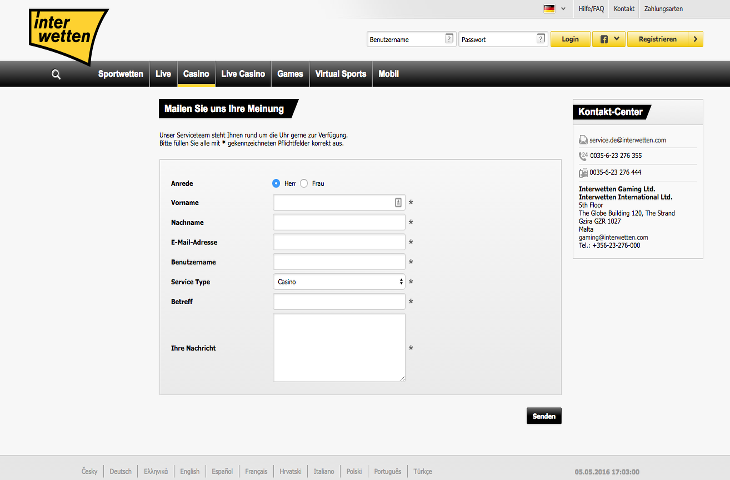This screenshot has width=730, height=480.
Task: Click the fax icon in Kontakt-Center
Action: [583, 173]
